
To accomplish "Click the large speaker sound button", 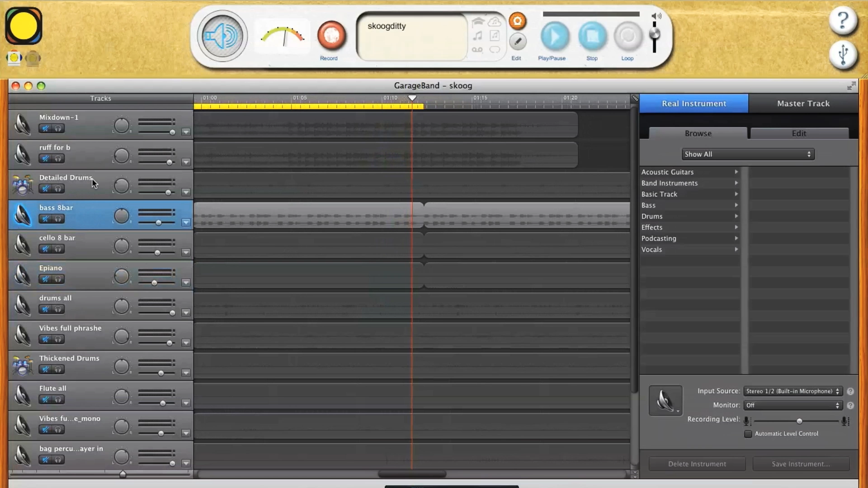I will pos(222,36).
